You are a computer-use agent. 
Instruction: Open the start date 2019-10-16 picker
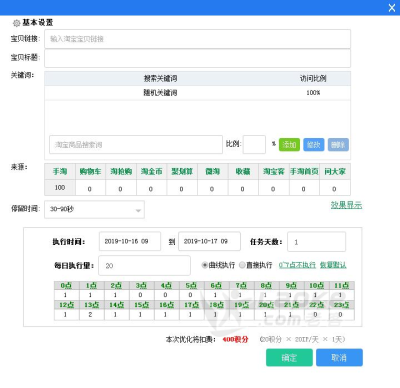(x=130, y=241)
